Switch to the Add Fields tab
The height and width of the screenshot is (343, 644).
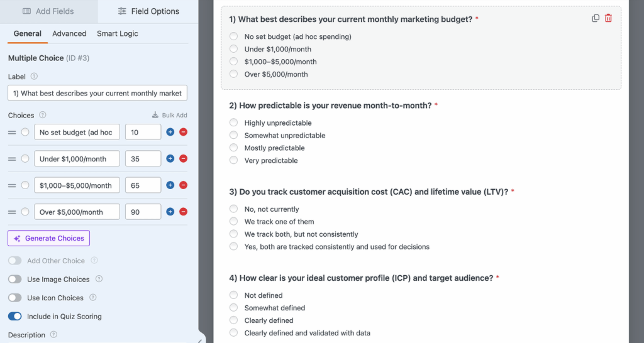tap(48, 11)
